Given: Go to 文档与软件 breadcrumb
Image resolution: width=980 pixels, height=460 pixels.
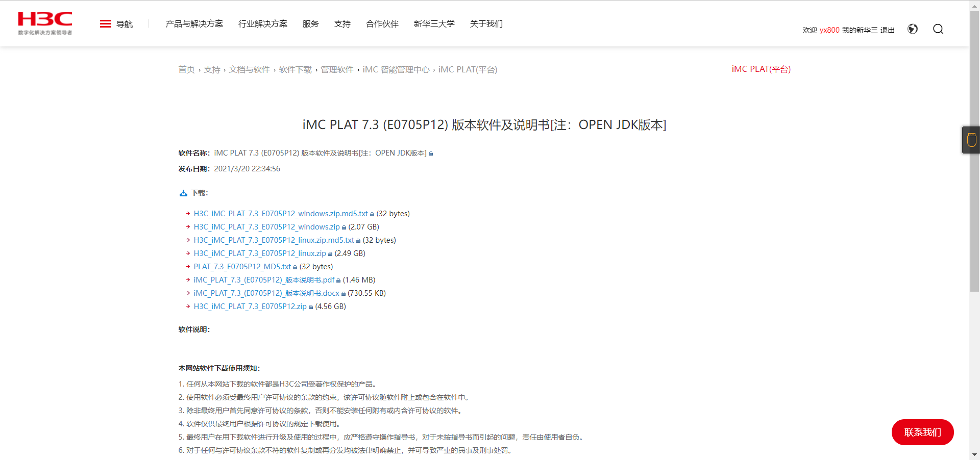Looking at the screenshot, I should [249, 69].
